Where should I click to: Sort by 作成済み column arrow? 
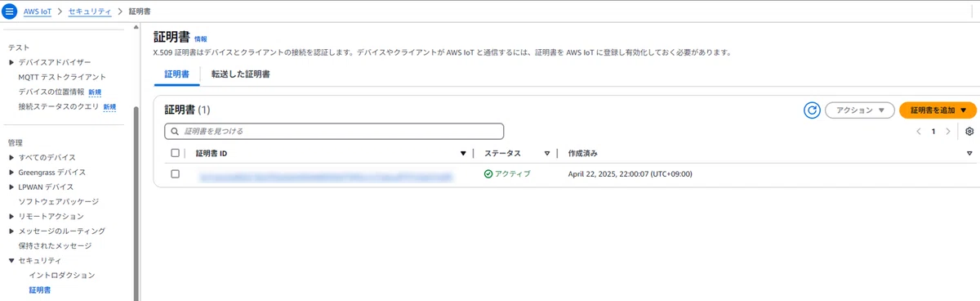969,153
